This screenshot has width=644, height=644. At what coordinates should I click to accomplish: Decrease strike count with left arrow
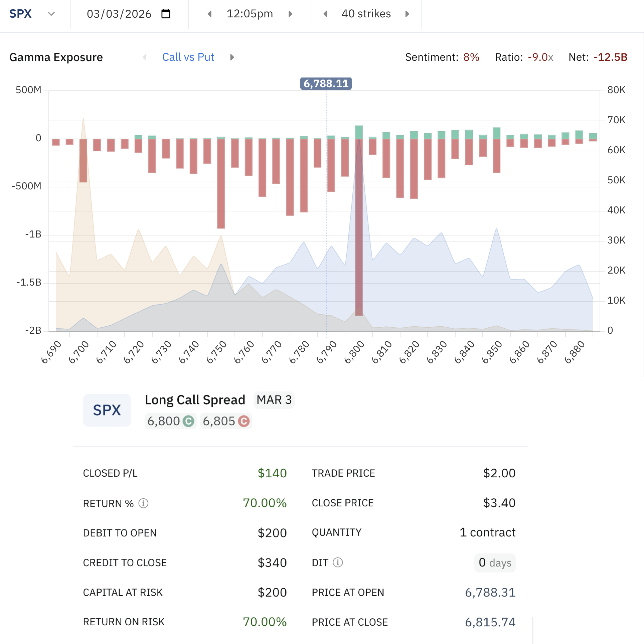(x=325, y=14)
